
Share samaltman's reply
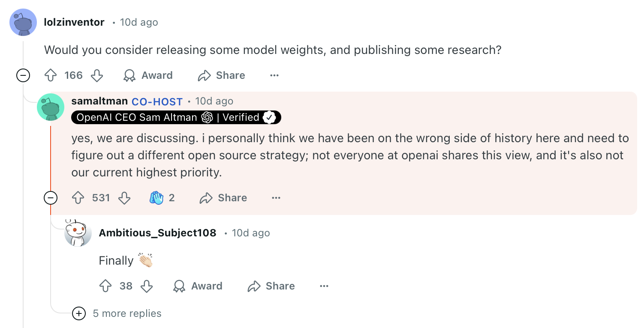coord(223,198)
